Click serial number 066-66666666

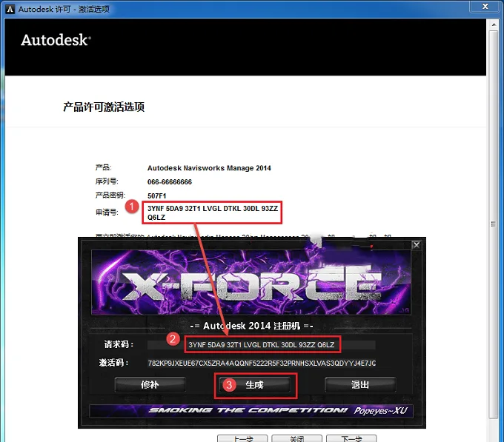tap(170, 182)
